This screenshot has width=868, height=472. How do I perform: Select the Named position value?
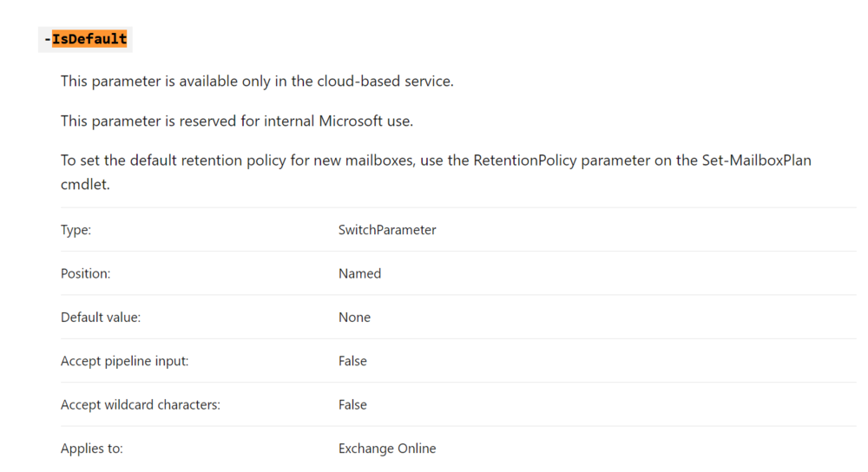pyautogui.click(x=359, y=273)
